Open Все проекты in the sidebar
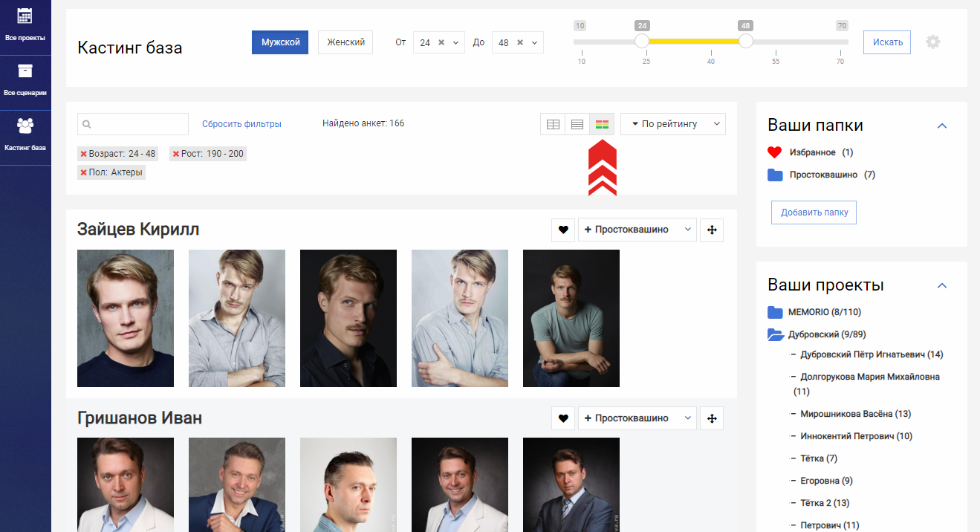980x532 pixels. 25,25
